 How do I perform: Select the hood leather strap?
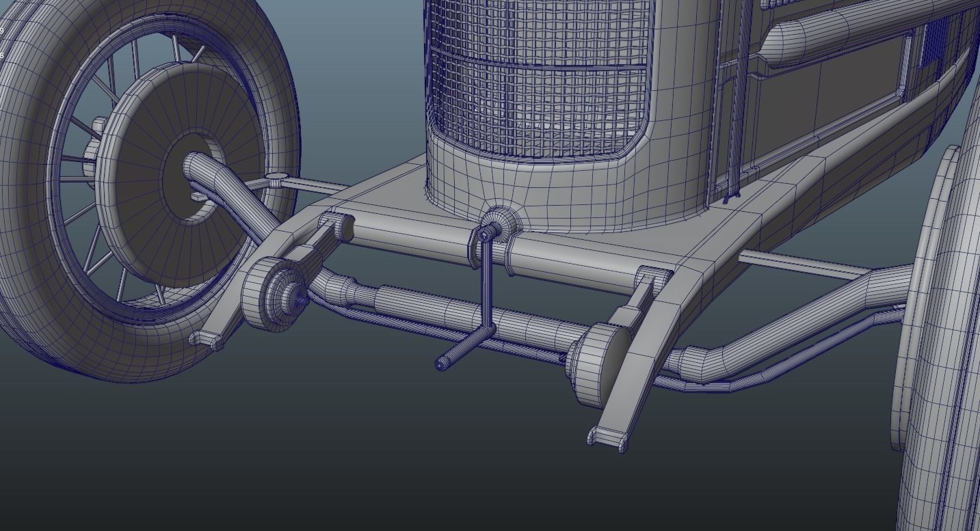(733, 103)
